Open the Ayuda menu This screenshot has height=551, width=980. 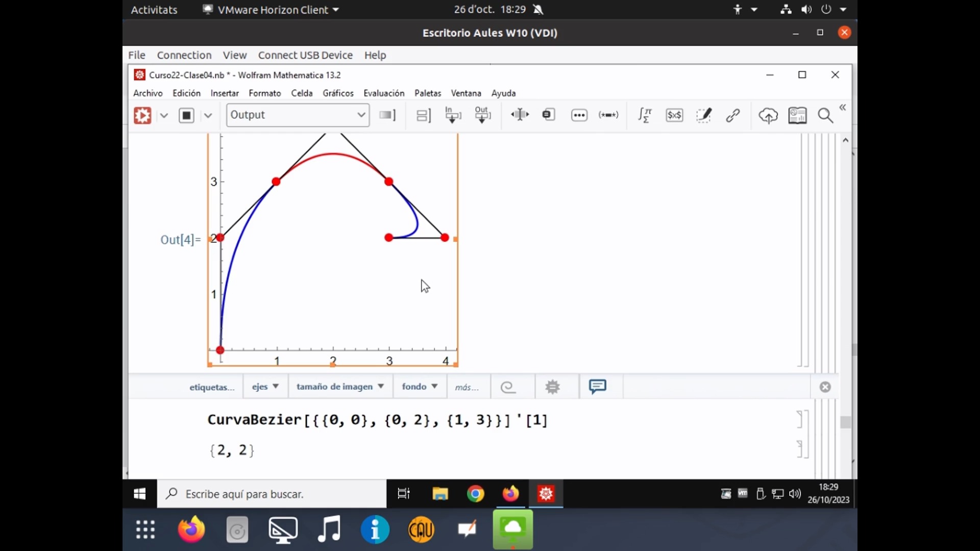[503, 93]
